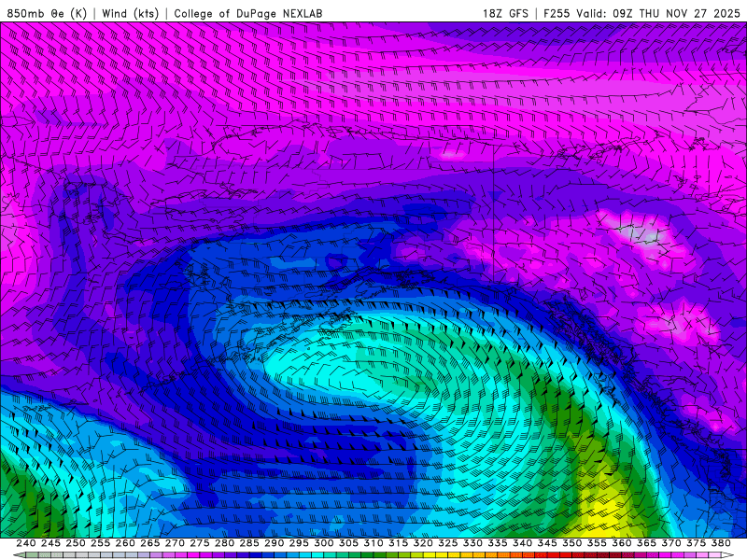Click the 320 legend value
747x560 pixels.
pos(423,543)
